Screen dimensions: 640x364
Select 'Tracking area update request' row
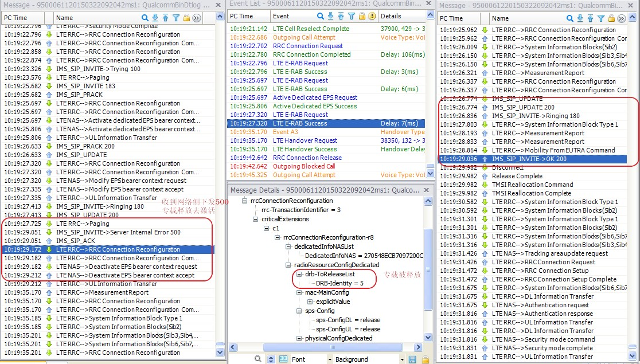pyautogui.click(x=532, y=253)
